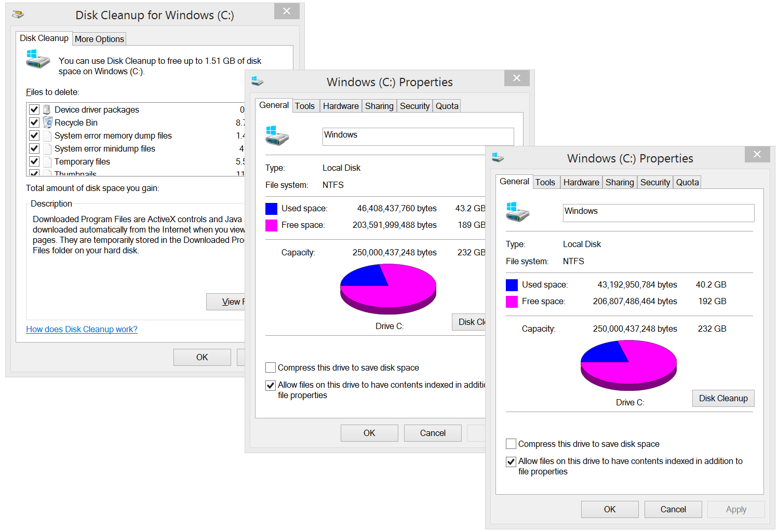
Task: Click the Windows drive icon in Disk Cleanup description
Action: pyautogui.click(x=38, y=59)
